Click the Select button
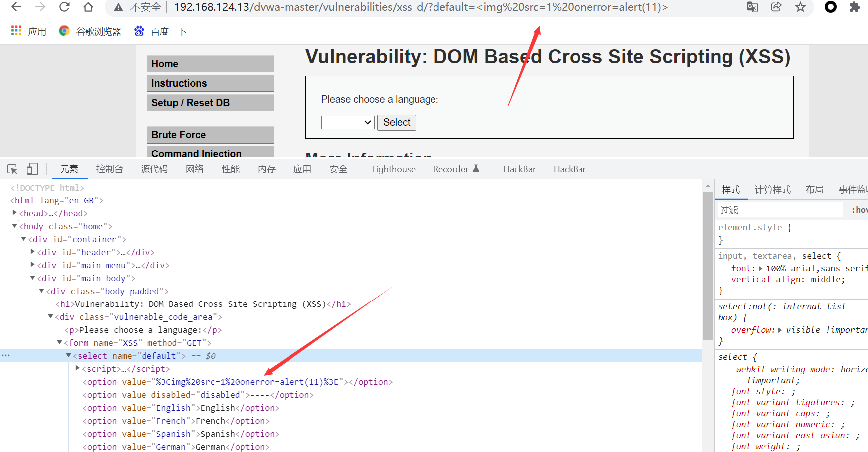 pyautogui.click(x=397, y=122)
